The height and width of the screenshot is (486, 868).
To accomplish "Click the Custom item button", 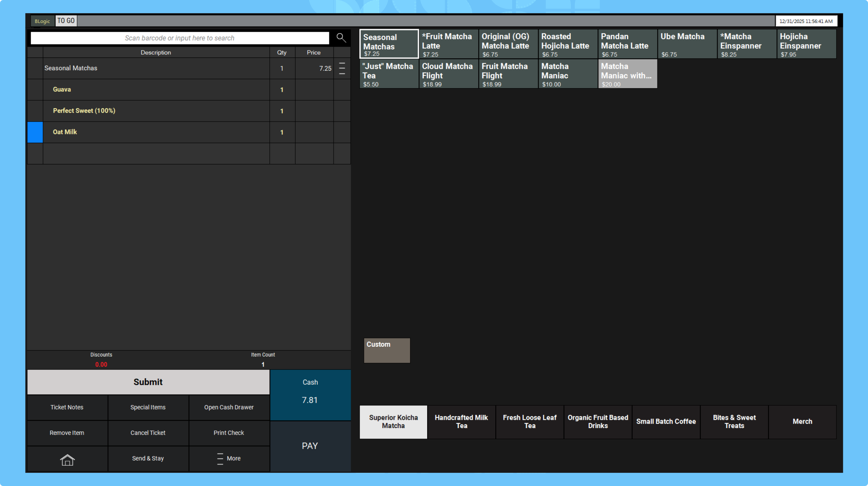I will (x=387, y=350).
